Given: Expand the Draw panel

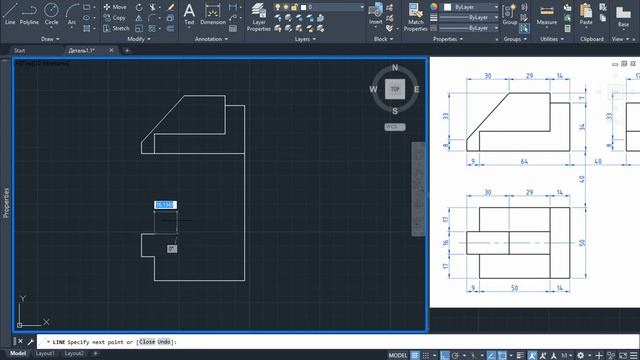Looking at the screenshot, I should 50,39.
